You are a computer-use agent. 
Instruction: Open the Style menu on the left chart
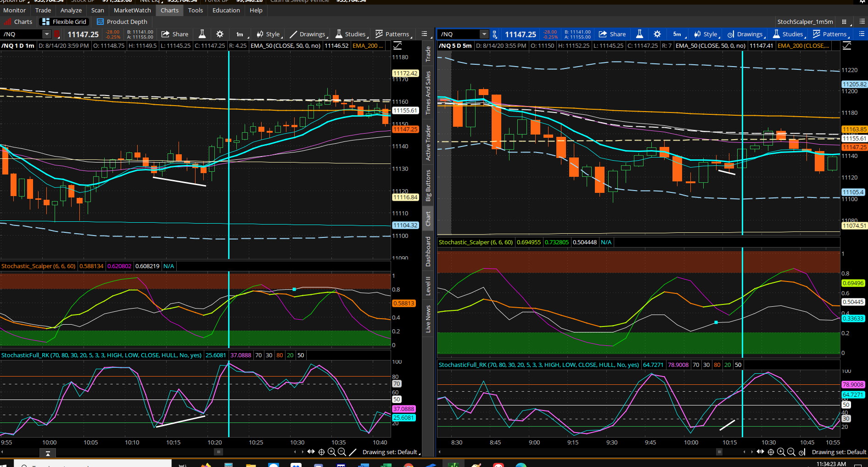tap(269, 34)
